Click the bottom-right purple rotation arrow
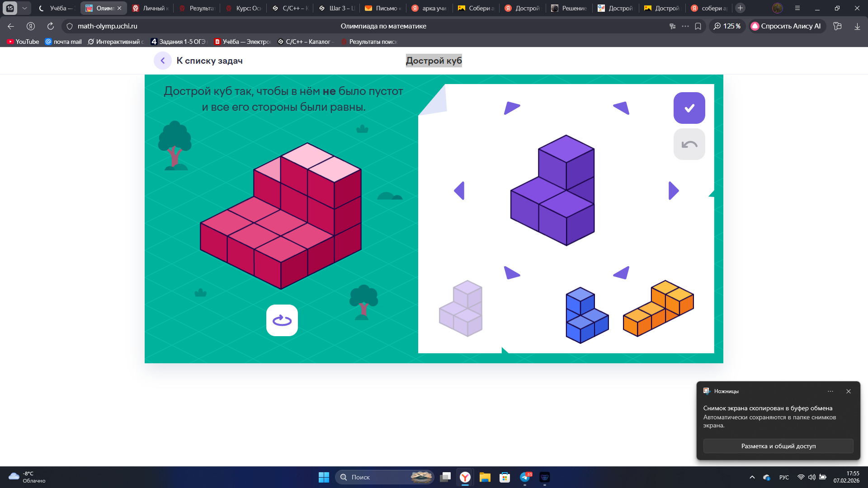 tap(622, 273)
